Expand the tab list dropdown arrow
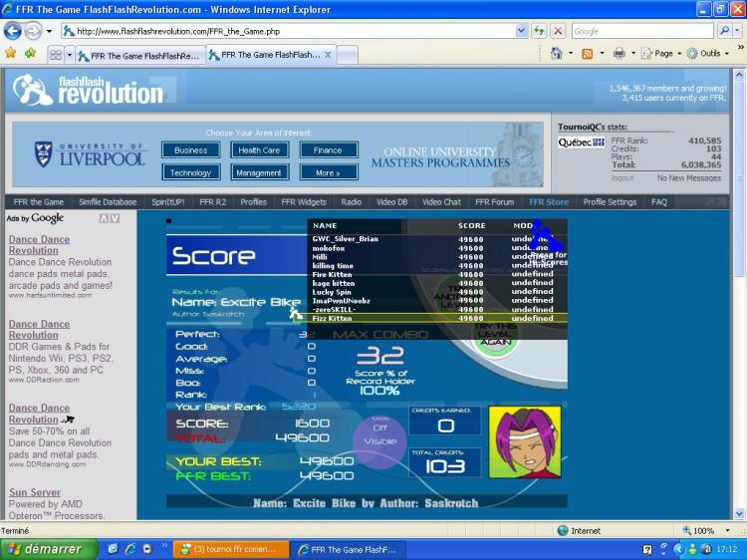 pos(70,55)
